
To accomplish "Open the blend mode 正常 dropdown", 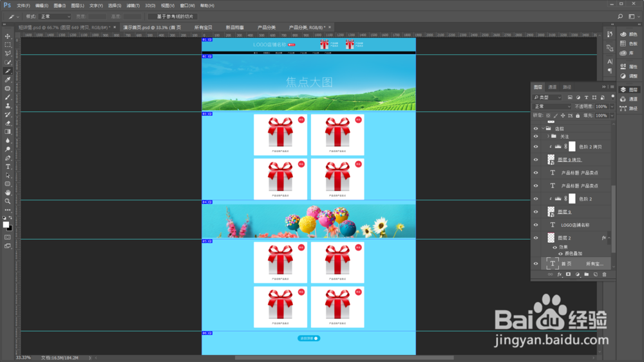I will (x=552, y=106).
